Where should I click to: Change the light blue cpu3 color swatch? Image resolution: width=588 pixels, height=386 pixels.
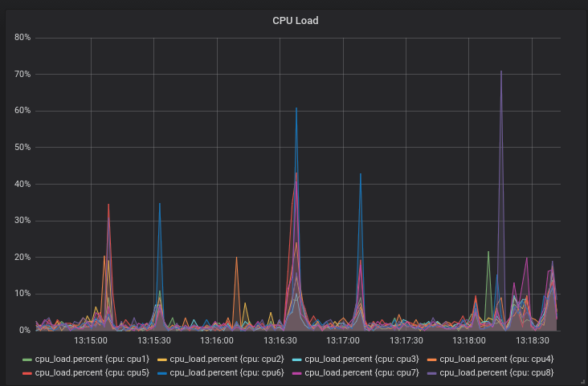pyautogui.click(x=297, y=359)
